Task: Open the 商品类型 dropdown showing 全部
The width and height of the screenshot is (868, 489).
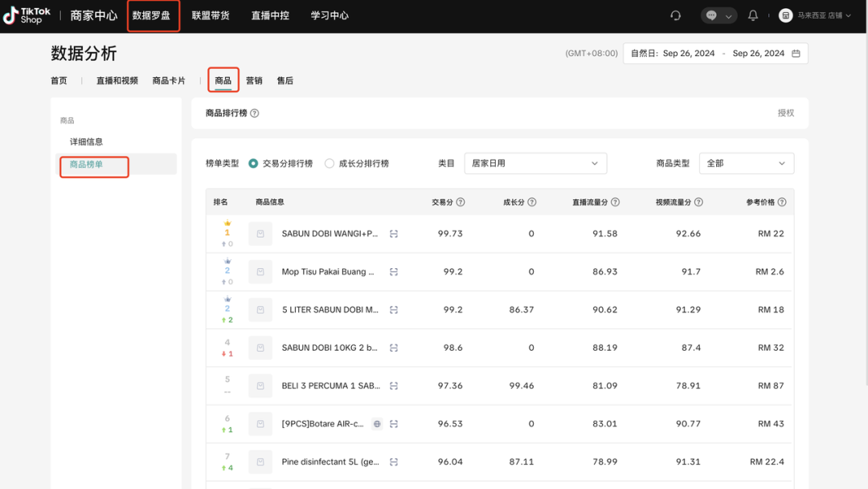Action: (746, 163)
